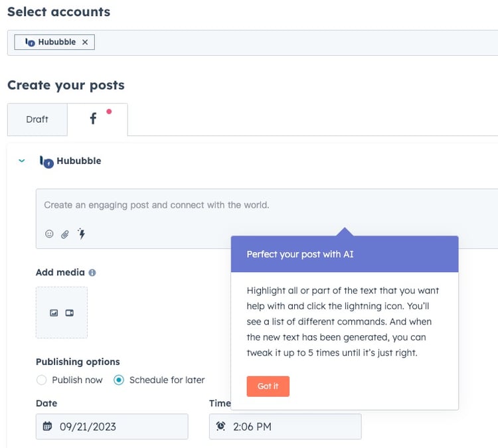Click the lightning AI assistant icon
This screenshot has width=498, height=448.
(x=82, y=234)
